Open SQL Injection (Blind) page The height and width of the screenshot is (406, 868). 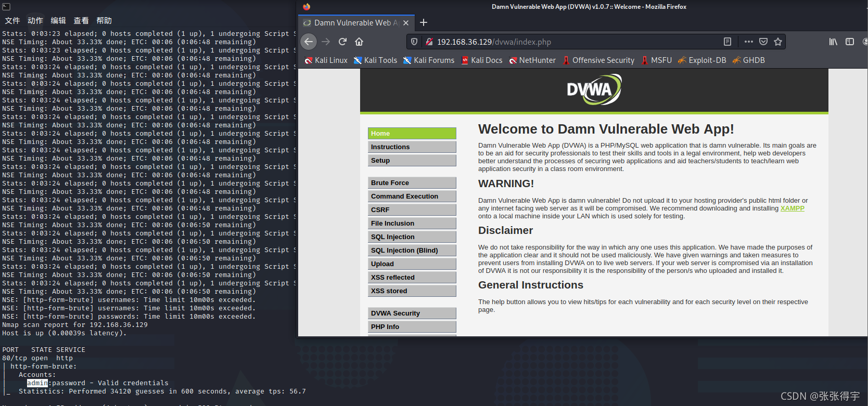412,251
